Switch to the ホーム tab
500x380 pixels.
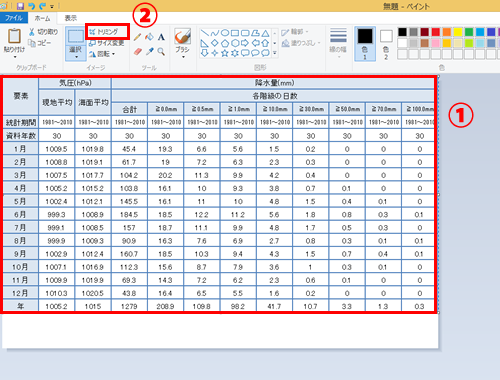(42, 18)
